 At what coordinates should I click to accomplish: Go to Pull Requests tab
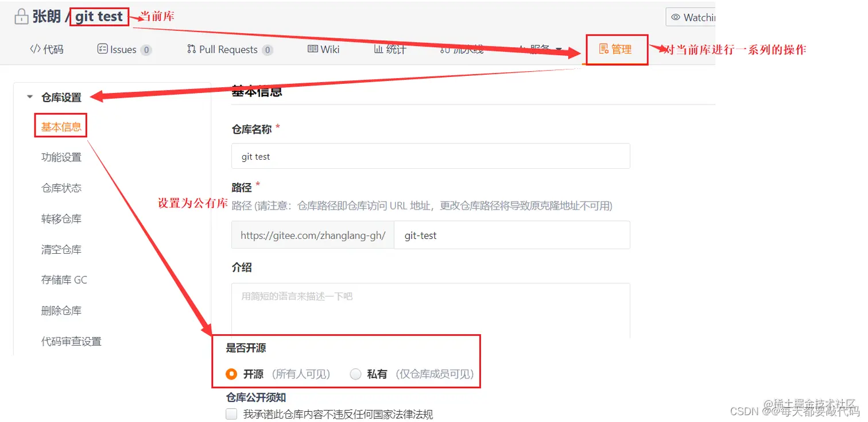tap(230, 49)
